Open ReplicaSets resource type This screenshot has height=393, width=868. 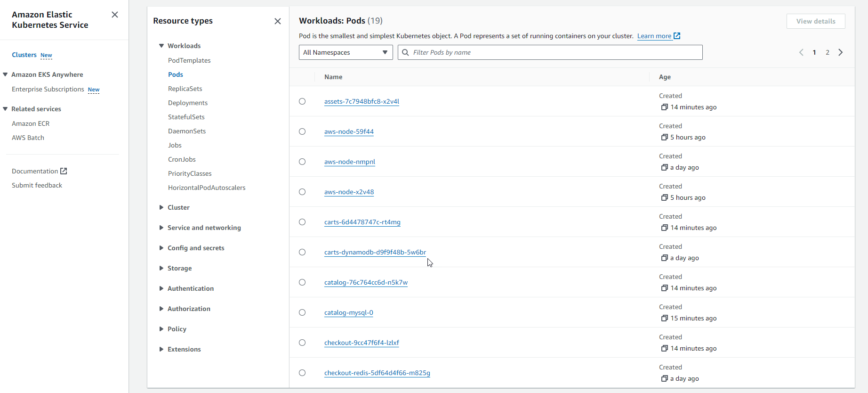185,89
